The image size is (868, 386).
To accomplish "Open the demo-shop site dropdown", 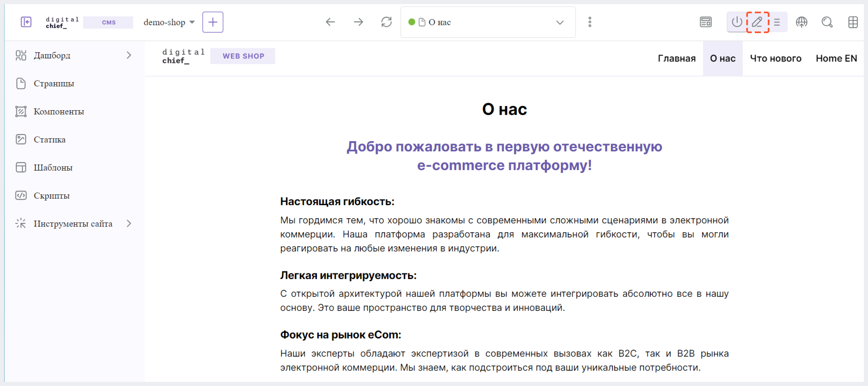I will [x=169, y=22].
